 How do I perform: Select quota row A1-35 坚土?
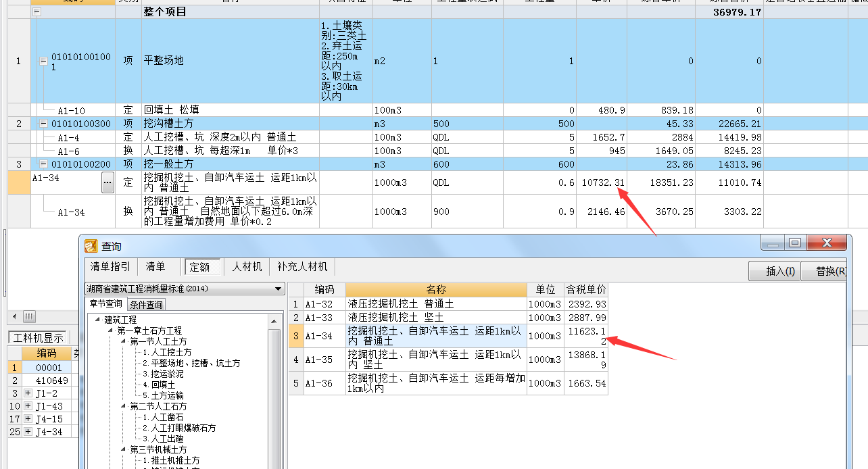tap(448, 360)
